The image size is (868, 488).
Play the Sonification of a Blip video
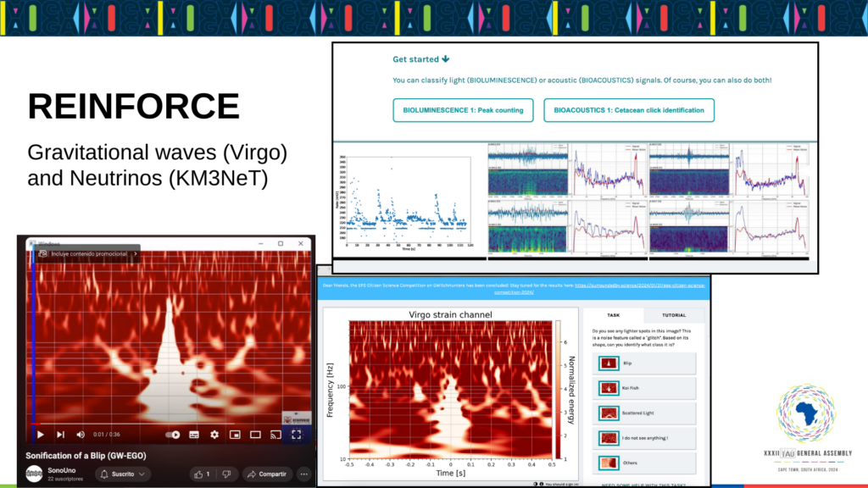tap(41, 435)
